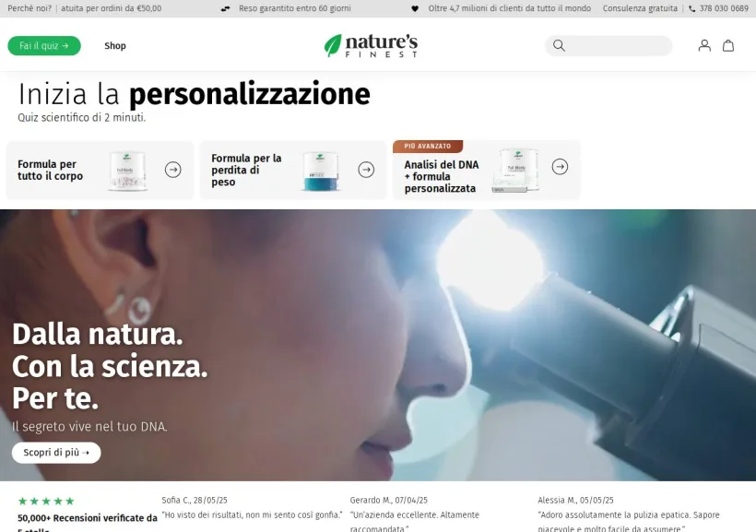Click arrow on Analisi del DNA card
Viewport: 756px width, 532px height.
click(560, 167)
